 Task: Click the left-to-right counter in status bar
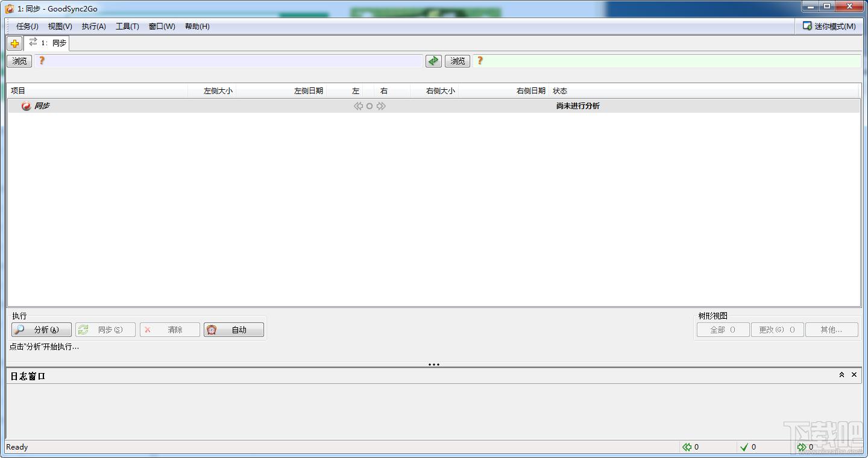click(805, 447)
